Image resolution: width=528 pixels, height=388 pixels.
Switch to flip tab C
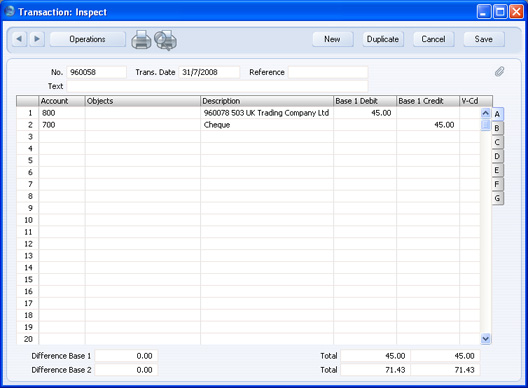(x=497, y=142)
